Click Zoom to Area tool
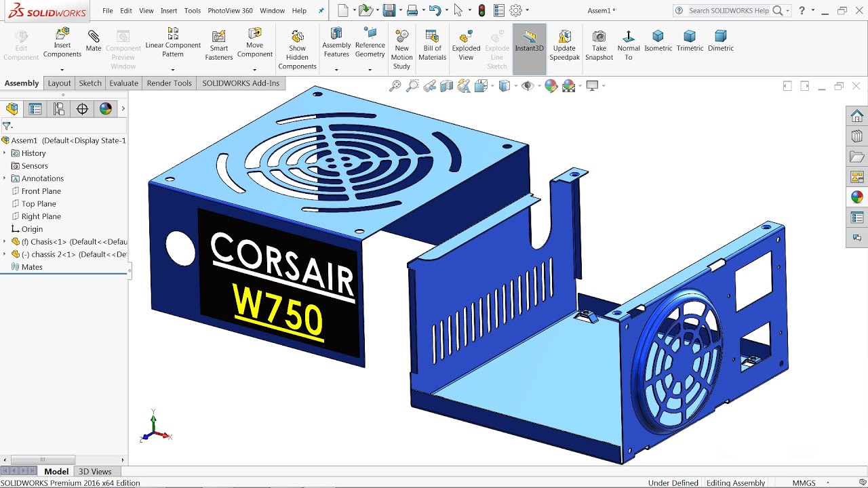The width and height of the screenshot is (868, 488). (412, 85)
